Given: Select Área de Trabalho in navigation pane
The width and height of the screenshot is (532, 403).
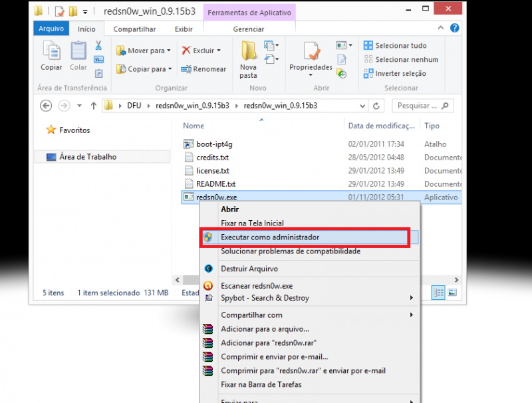Looking at the screenshot, I should [x=88, y=157].
